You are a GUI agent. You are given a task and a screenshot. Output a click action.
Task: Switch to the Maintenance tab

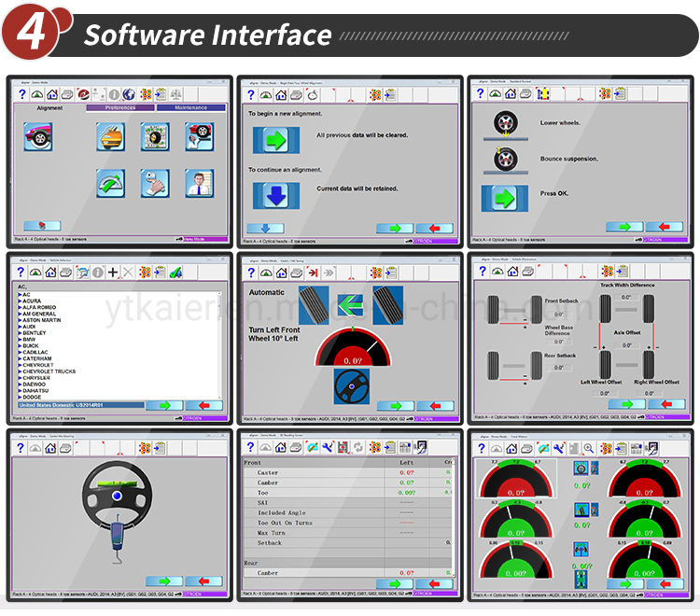pos(190,107)
